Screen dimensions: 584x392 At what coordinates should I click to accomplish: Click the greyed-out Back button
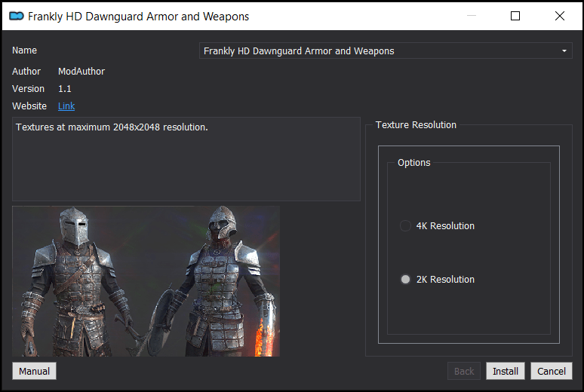point(464,371)
